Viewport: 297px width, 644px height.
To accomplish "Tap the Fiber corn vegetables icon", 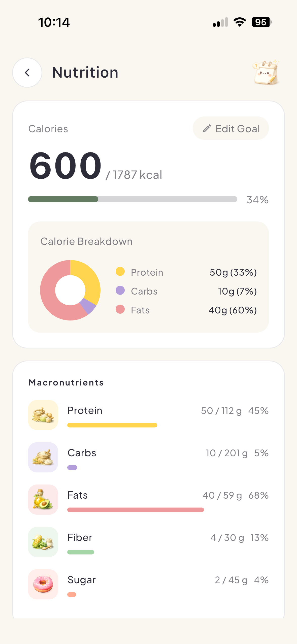I will click(x=43, y=542).
